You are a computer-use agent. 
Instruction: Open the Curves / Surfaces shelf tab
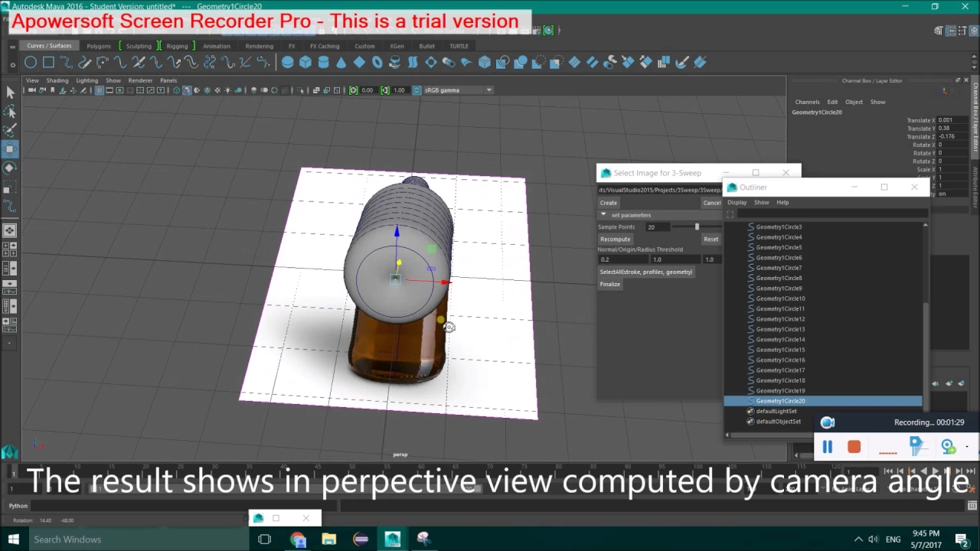[x=49, y=46]
